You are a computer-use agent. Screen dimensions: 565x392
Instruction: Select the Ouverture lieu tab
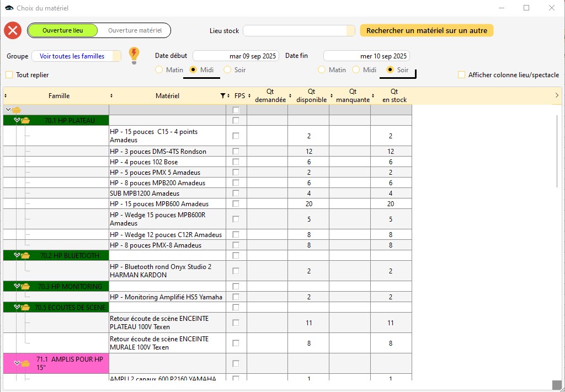[x=62, y=30]
